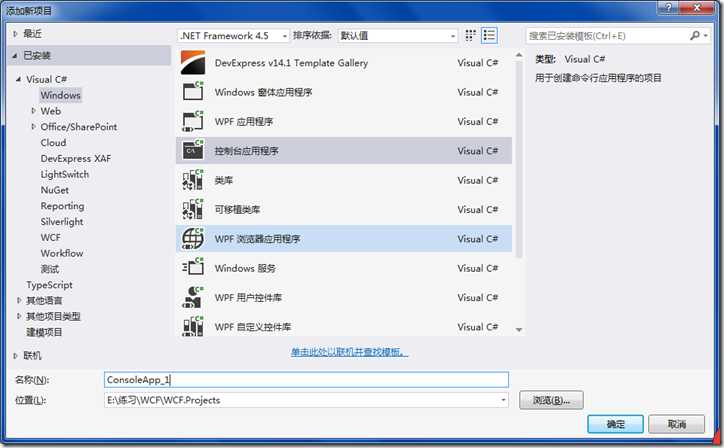Click the 名称 ConsoleApp_1 input field
The image size is (724, 448).
coord(307,380)
